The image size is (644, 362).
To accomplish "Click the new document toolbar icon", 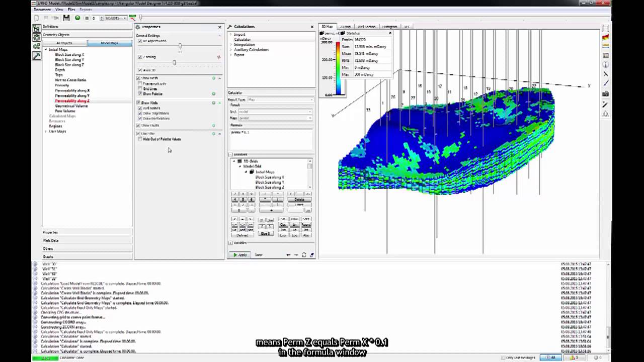I will pos(37,18).
